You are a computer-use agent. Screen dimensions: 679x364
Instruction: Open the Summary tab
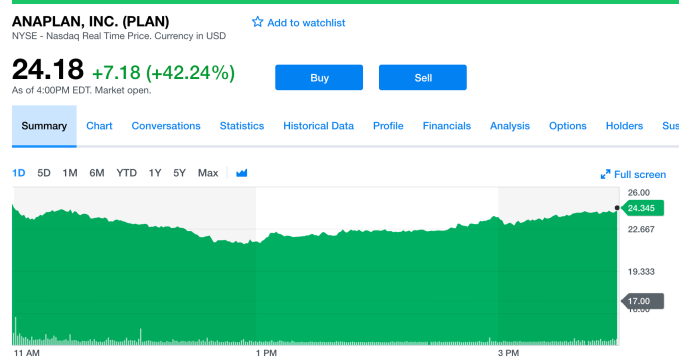coord(44,126)
